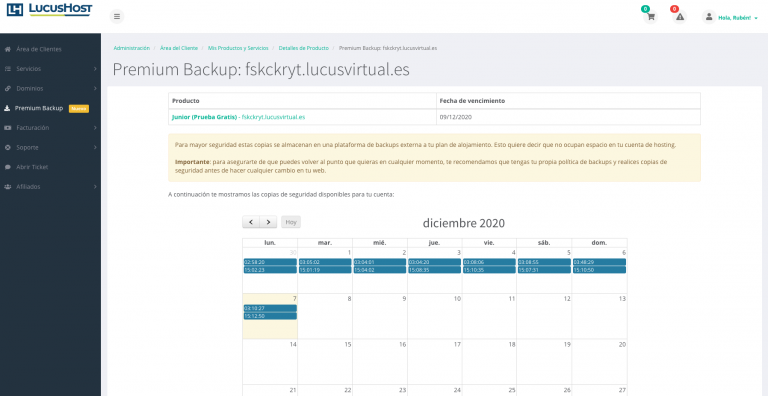
Task: Expand the Servicios submenu chevron
Action: pyautogui.click(x=95, y=69)
